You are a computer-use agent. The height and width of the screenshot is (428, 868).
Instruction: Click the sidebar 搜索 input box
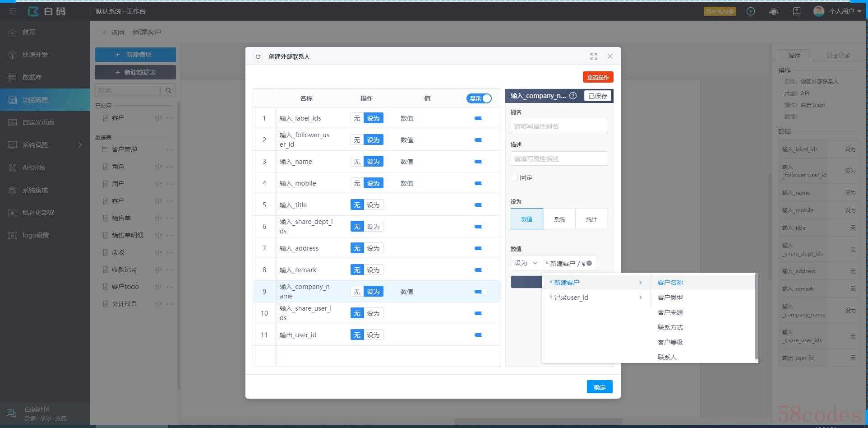pos(128,90)
